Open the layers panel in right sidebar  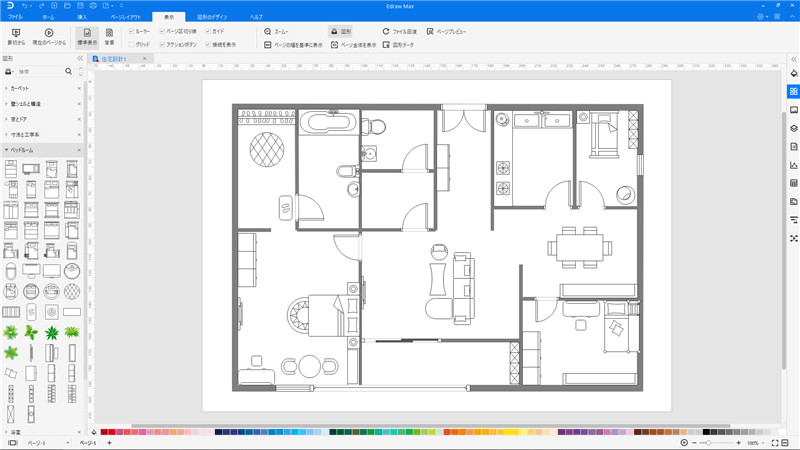793,128
